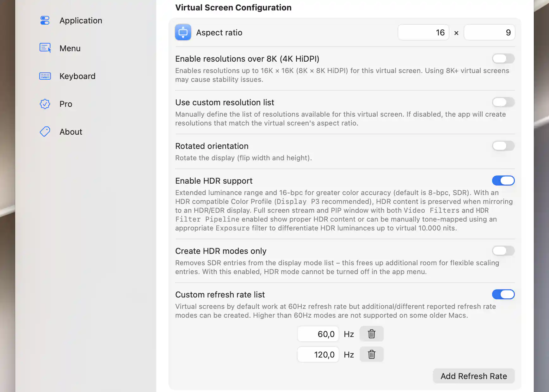Click the Aspect ratio label
Image resolution: width=549 pixels, height=392 pixels.
(x=219, y=33)
